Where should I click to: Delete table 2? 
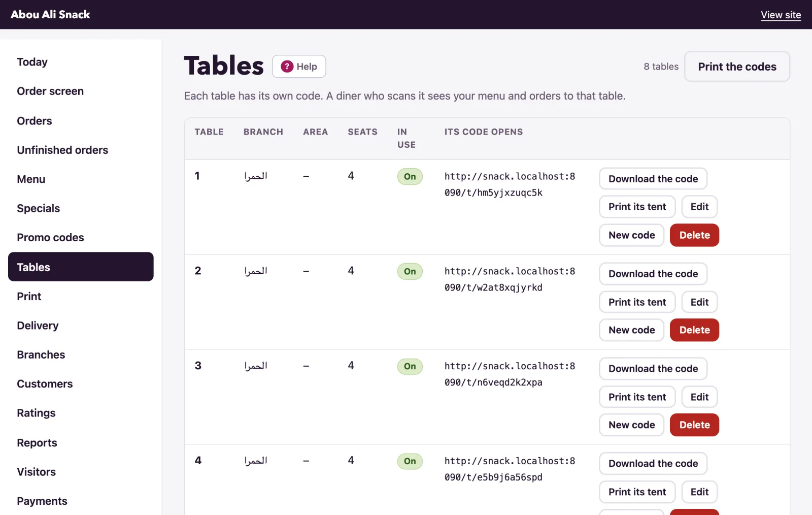(x=694, y=330)
